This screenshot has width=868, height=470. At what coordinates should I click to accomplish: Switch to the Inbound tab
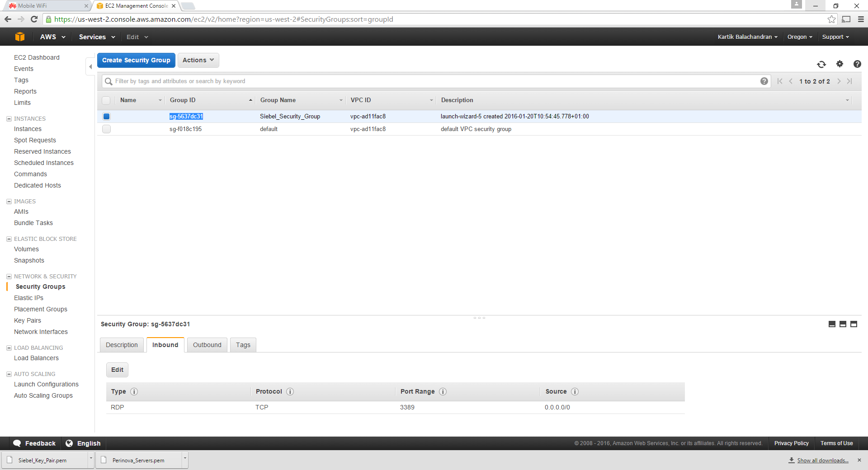(165, 345)
